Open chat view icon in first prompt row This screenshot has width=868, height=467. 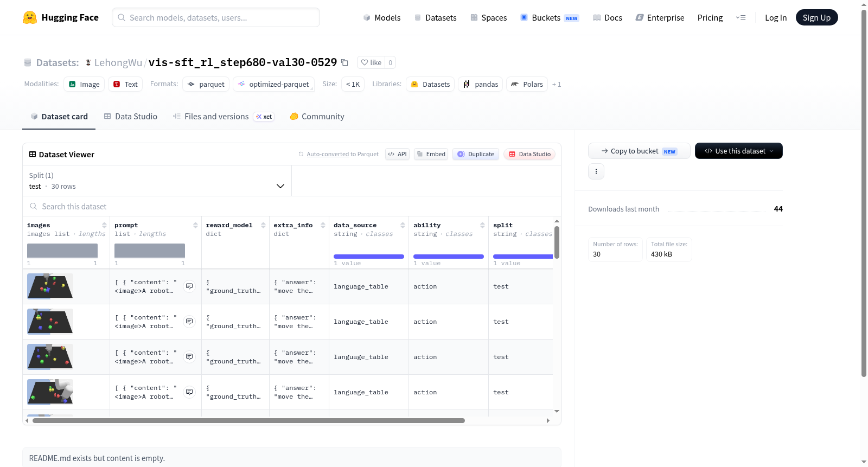189,286
